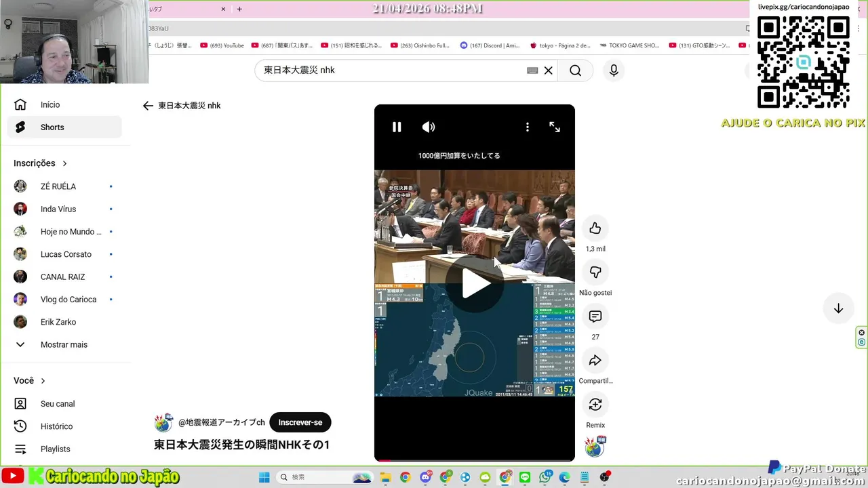Open the comments with 27 replies
868x488 pixels.
595,317
